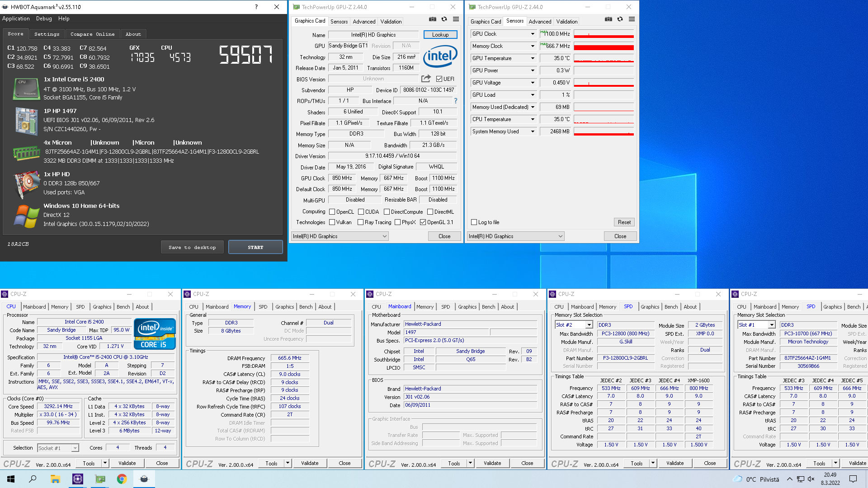The image size is (868, 488).
Task: Launch Chrome from taskbar
Action: coord(122,479)
